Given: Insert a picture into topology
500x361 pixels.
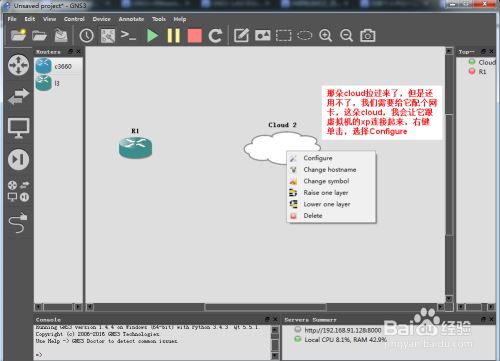Looking at the screenshot, I should coord(263,35).
